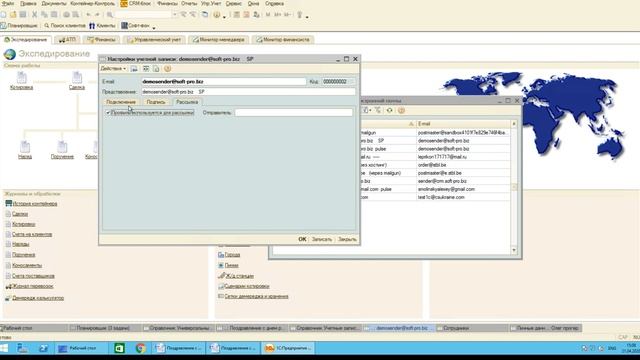The height and width of the screenshot is (360, 640).
Task: Toggle the 'используется для рассылки' checkbox
Action: coord(108,113)
